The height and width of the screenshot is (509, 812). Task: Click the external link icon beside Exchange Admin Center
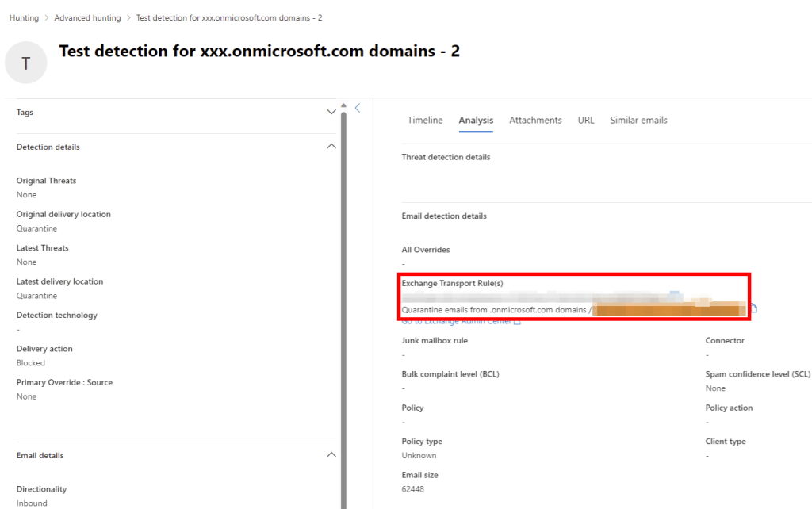tap(517, 322)
